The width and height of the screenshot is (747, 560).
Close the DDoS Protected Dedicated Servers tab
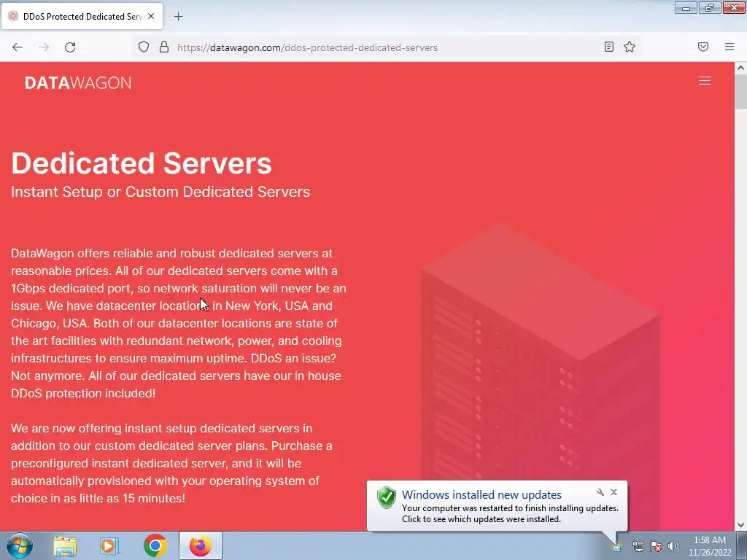point(151,16)
